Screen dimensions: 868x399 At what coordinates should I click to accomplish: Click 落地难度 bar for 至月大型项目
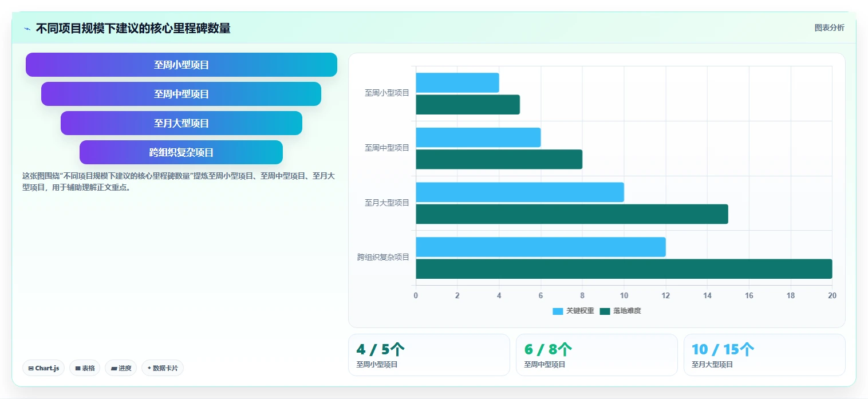click(572, 214)
